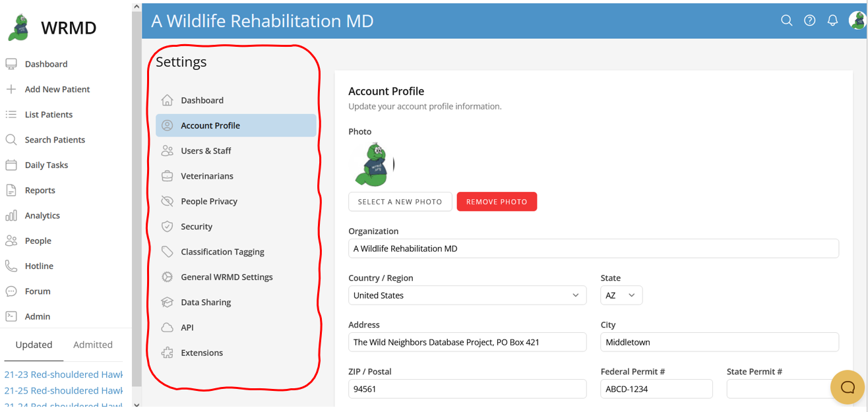Click the ZIP / Postal input field
This screenshot has height=412, width=868.
467,389
